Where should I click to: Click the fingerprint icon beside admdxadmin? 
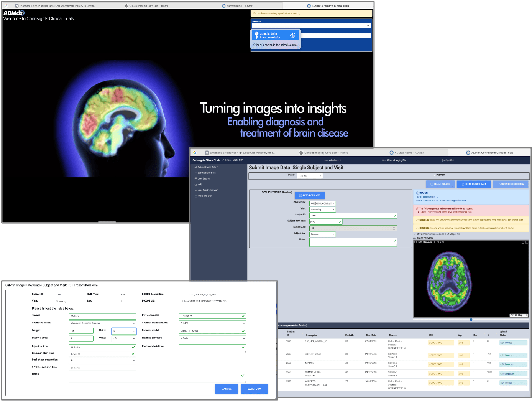[x=292, y=35]
